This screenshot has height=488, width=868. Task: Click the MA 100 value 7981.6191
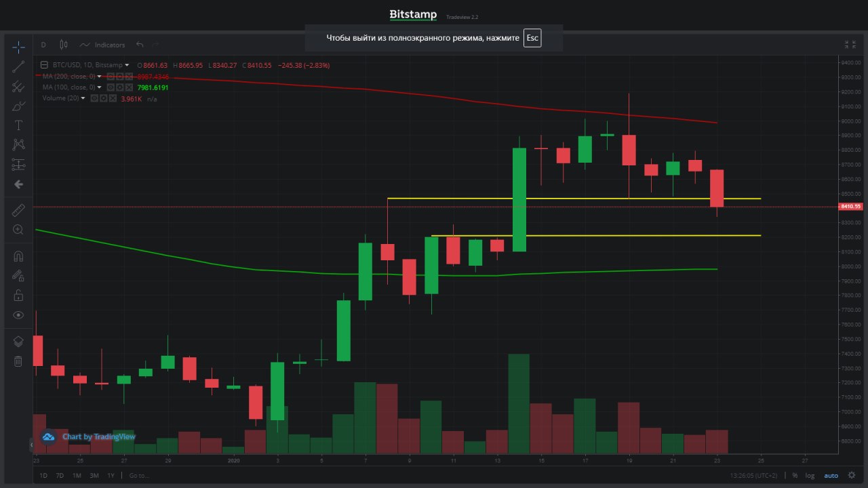click(x=153, y=87)
